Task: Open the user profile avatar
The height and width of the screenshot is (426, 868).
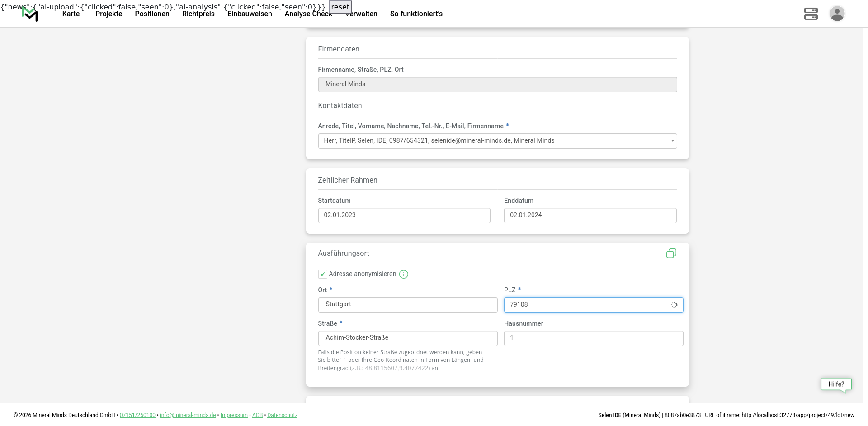Action: (x=837, y=14)
